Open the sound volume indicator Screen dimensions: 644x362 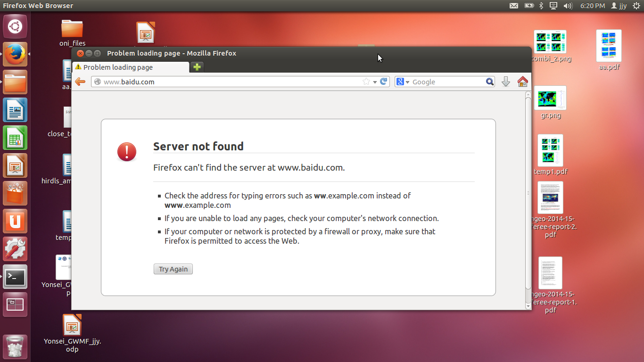pyautogui.click(x=568, y=6)
